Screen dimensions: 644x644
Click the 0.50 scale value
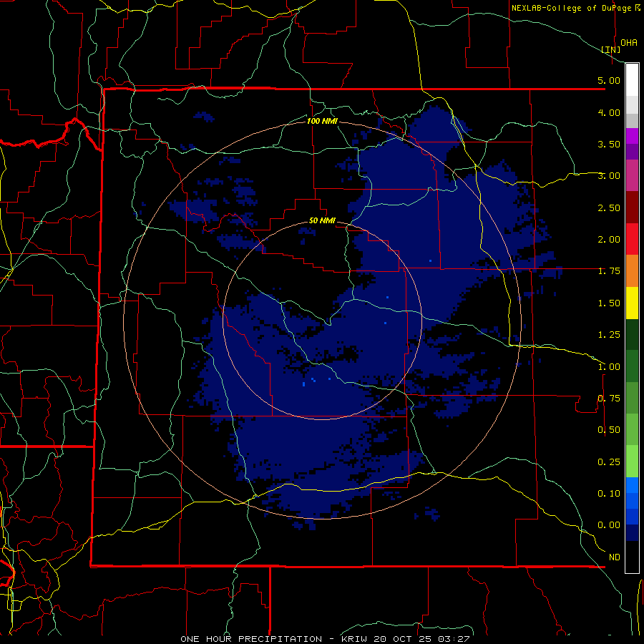pyautogui.click(x=609, y=430)
